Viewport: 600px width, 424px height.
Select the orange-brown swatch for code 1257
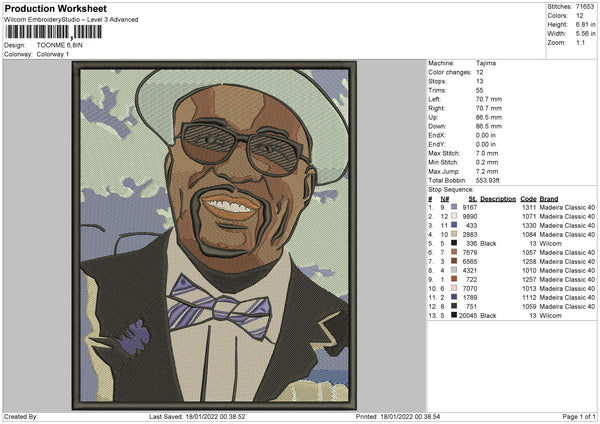pyautogui.click(x=454, y=279)
